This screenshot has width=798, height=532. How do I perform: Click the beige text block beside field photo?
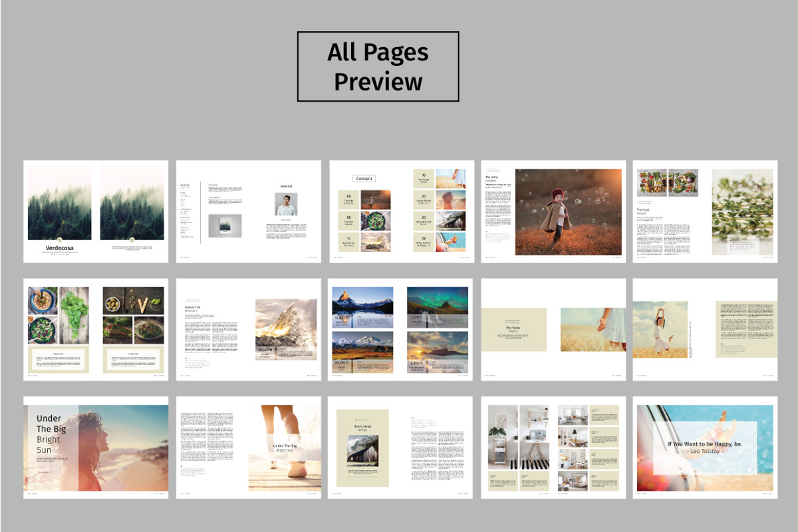(746, 329)
